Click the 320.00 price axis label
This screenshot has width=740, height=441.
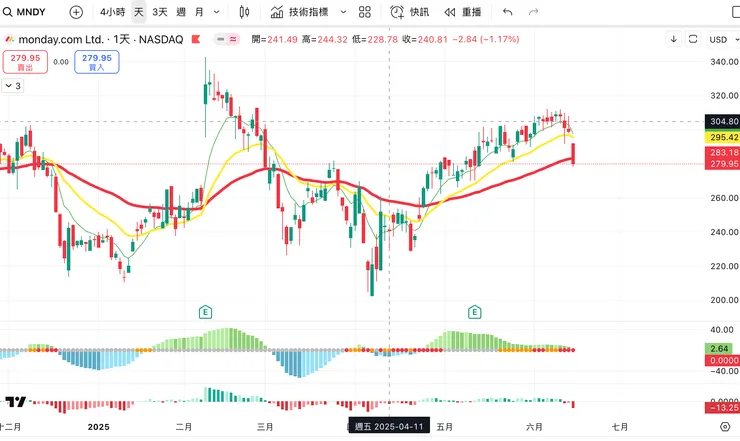(724, 95)
